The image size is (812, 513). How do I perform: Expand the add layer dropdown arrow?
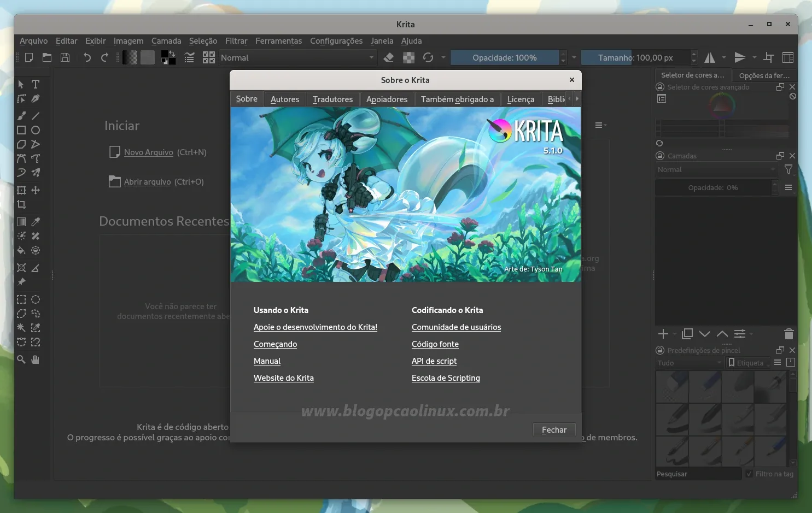click(674, 334)
